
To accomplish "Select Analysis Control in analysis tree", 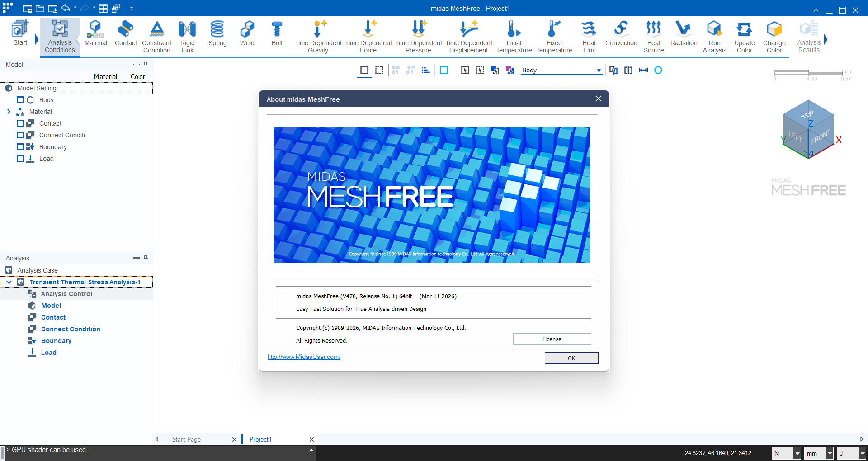I will coord(66,294).
